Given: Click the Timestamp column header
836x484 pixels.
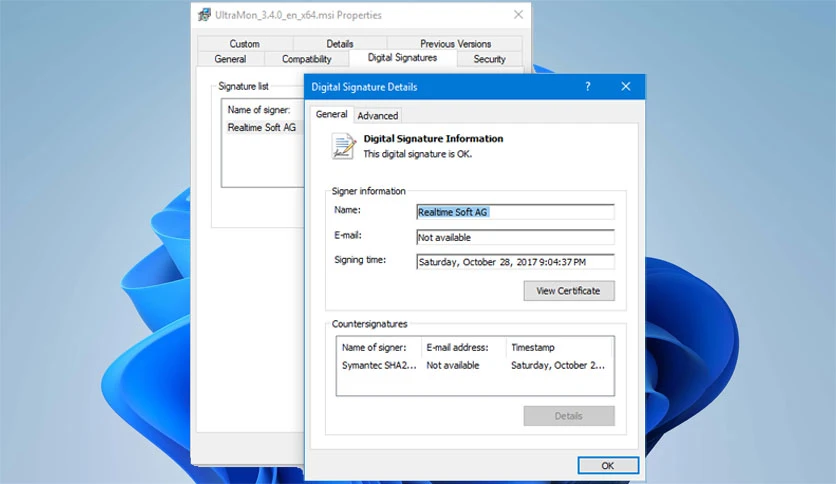Looking at the screenshot, I should [560, 348].
